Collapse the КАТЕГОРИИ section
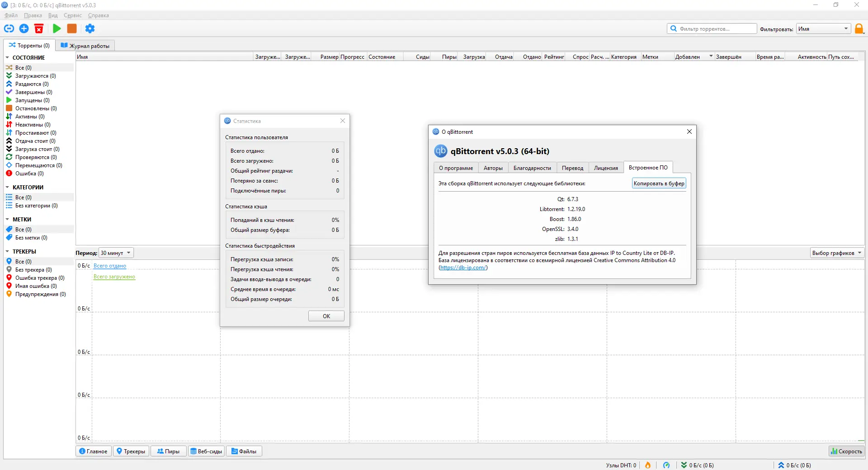This screenshot has height=470, width=868. (x=7, y=188)
